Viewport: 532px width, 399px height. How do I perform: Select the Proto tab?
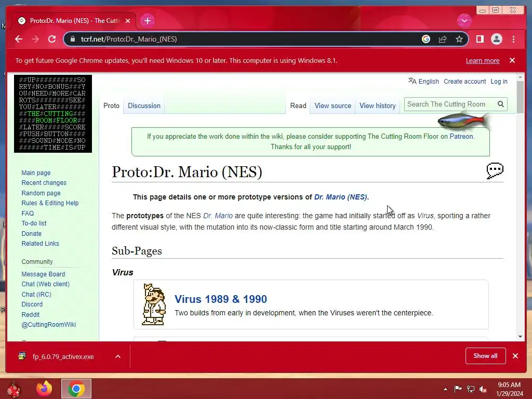[111, 105]
